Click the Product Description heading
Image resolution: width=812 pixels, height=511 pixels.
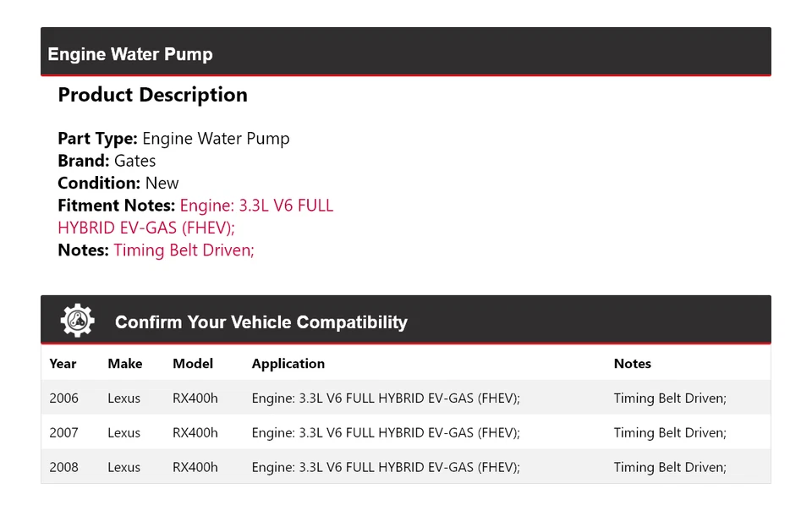pyautogui.click(x=152, y=95)
